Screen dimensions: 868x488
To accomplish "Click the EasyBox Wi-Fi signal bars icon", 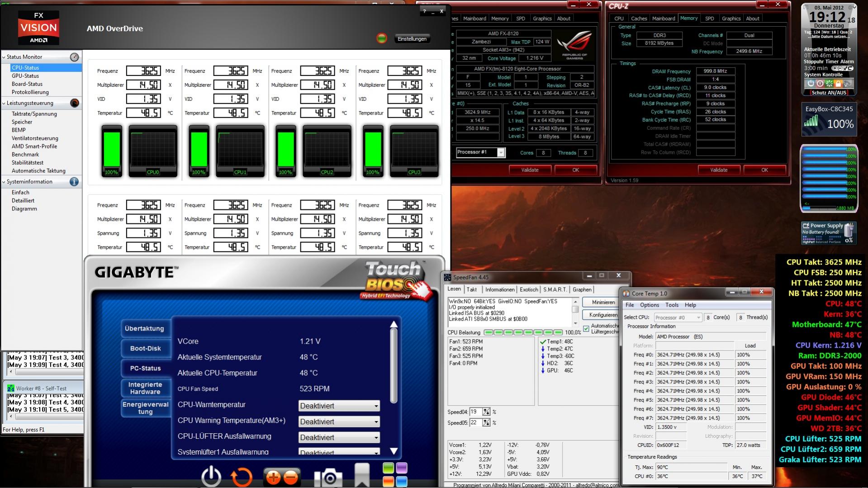I will (x=811, y=121).
